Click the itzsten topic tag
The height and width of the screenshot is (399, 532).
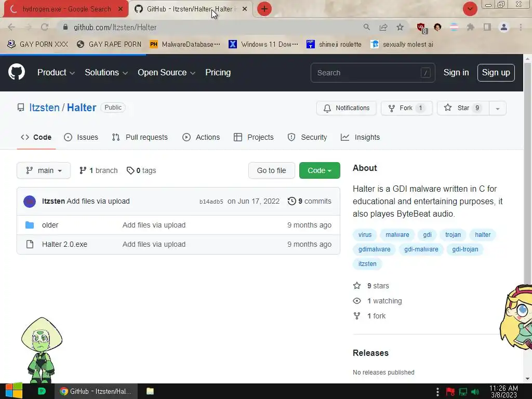[367, 263]
